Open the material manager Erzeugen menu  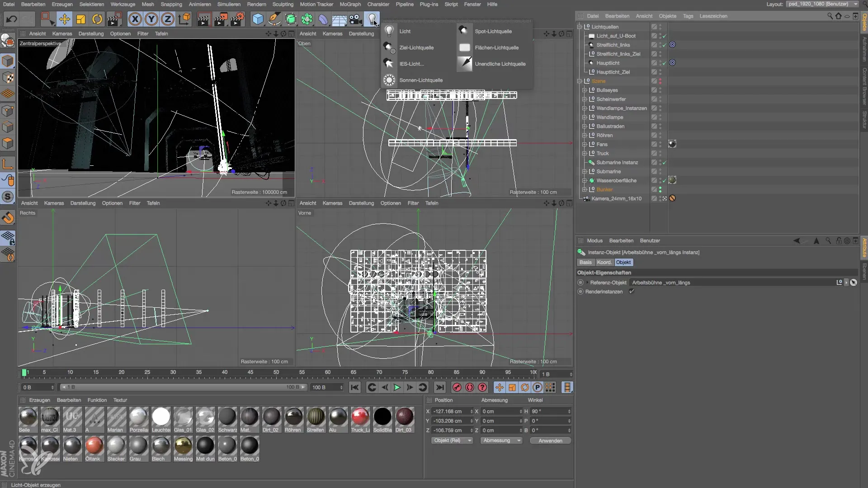tap(40, 400)
